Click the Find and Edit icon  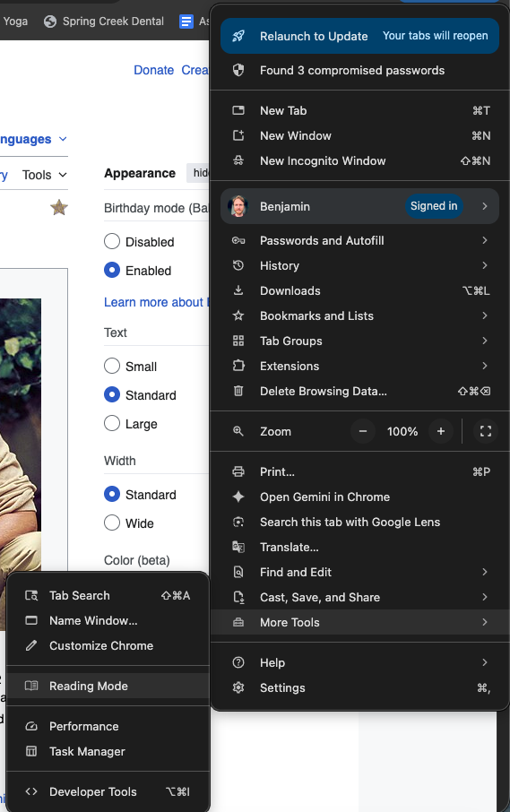point(238,572)
